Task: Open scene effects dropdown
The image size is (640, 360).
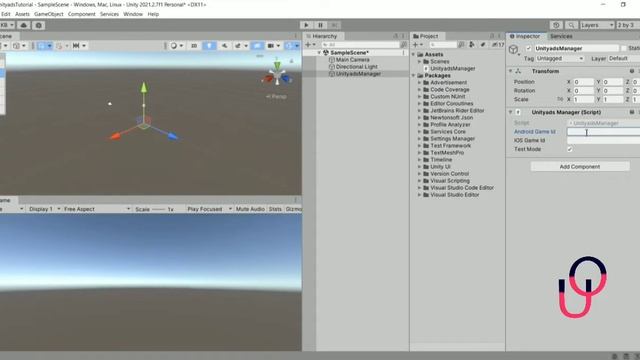Action: [x=241, y=46]
